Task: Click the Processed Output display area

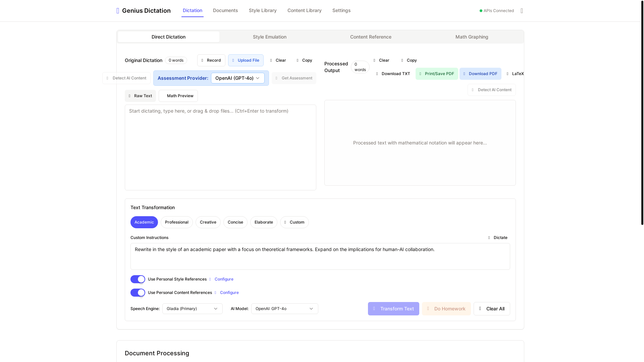Action: (x=420, y=143)
